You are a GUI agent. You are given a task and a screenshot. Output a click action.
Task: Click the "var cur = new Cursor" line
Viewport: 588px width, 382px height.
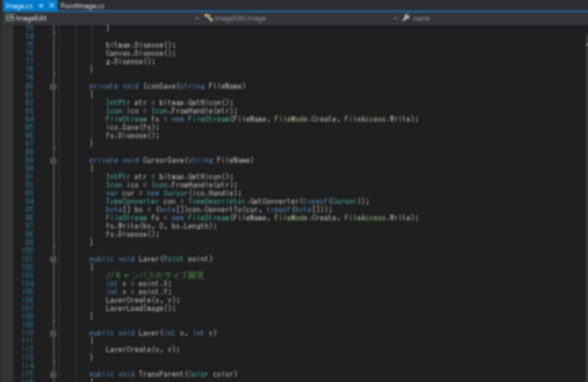pos(173,193)
